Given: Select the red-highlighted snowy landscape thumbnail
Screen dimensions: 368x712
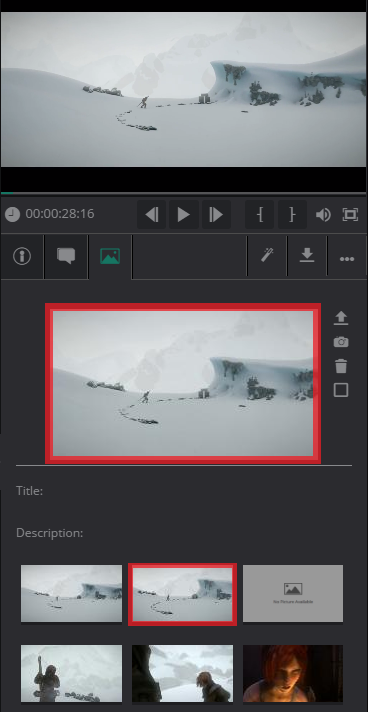Looking at the screenshot, I should [183, 594].
